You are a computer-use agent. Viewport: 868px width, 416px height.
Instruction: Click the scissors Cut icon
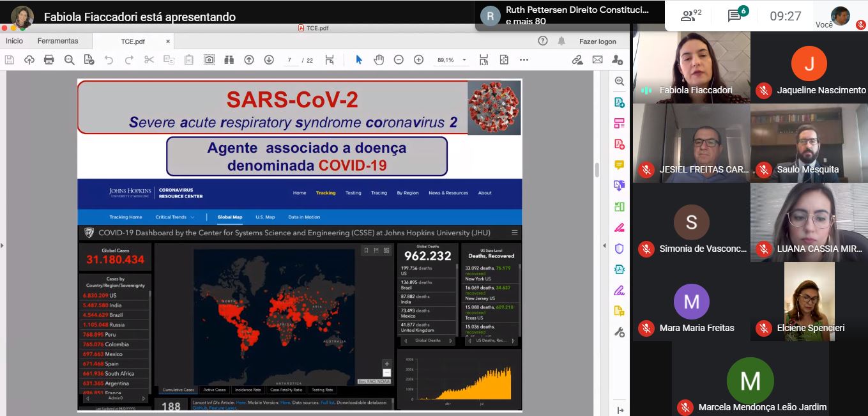(149, 59)
